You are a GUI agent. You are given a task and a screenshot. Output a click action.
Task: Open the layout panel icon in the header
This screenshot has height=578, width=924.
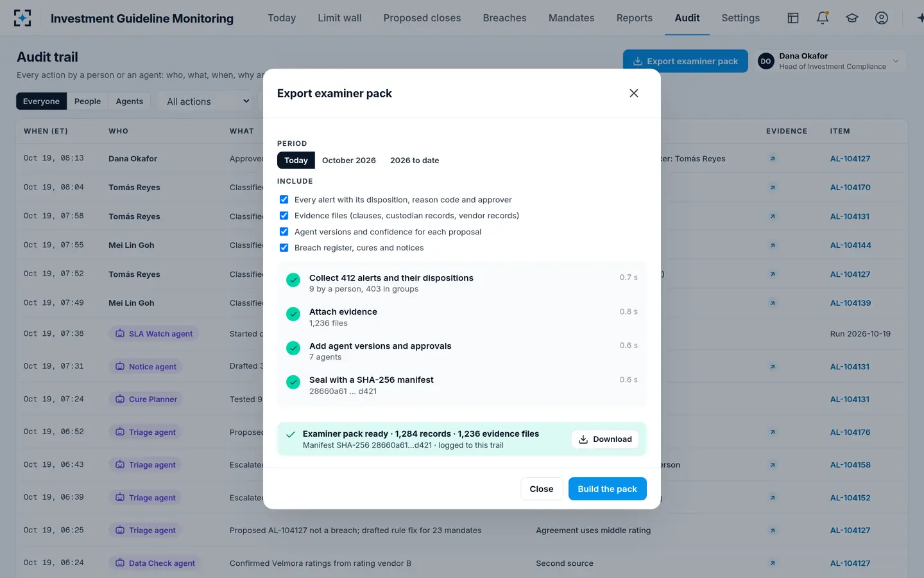793,18
